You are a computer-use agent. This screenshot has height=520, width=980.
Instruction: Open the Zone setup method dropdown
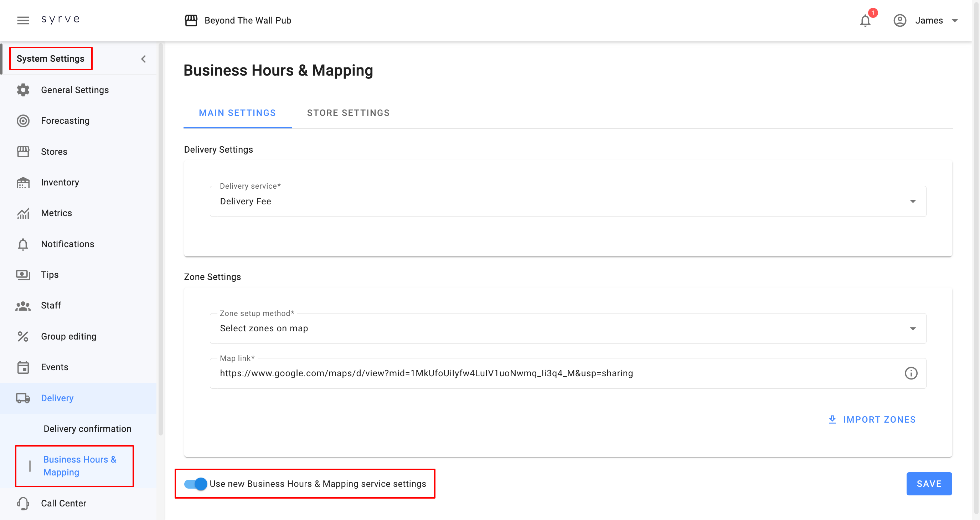click(x=912, y=328)
